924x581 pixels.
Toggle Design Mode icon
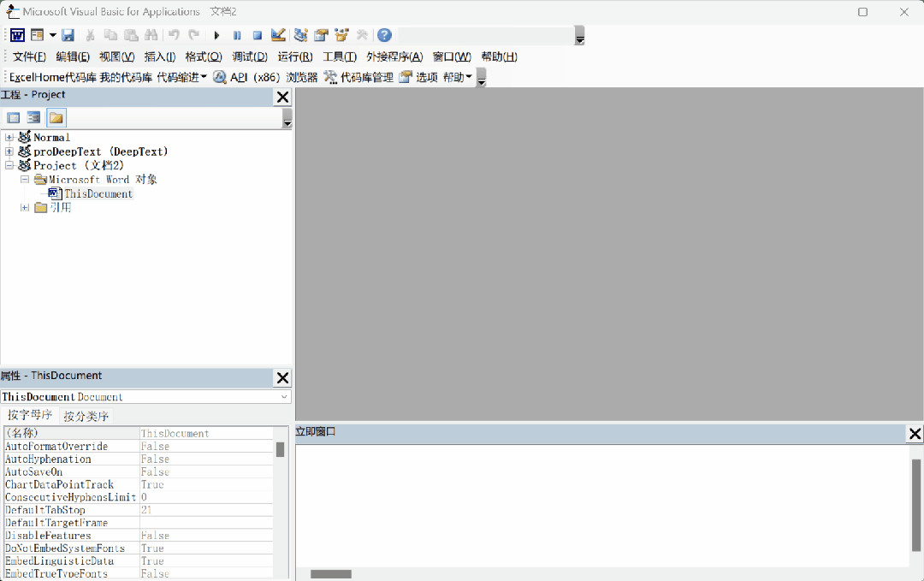coord(278,35)
